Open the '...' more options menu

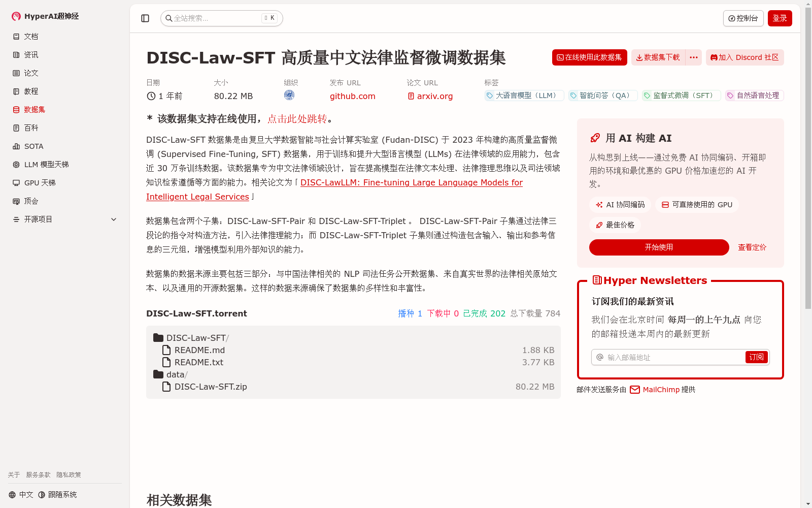pyautogui.click(x=693, y=57)
